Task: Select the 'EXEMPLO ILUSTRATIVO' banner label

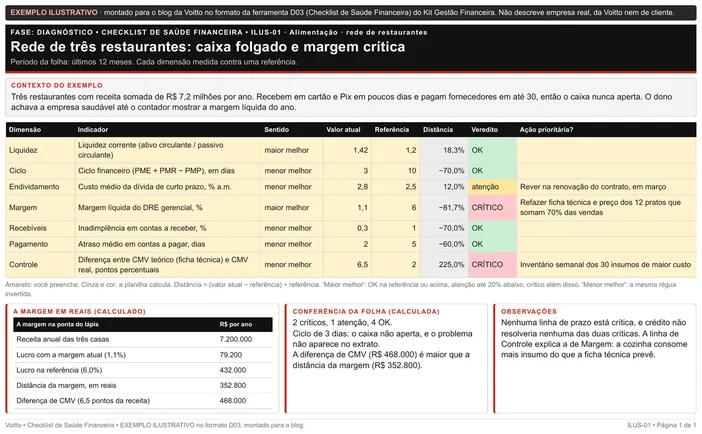Action: tap(54, 13)
